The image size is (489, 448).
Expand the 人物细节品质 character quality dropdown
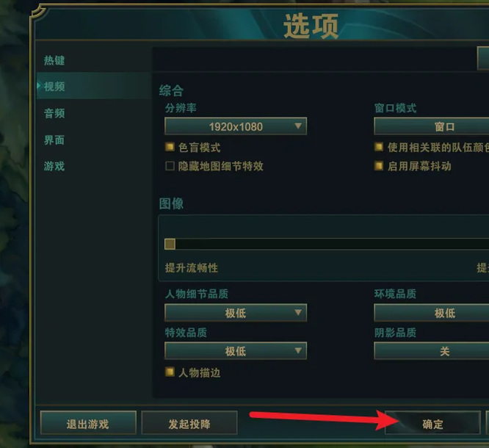coord(236,313)
